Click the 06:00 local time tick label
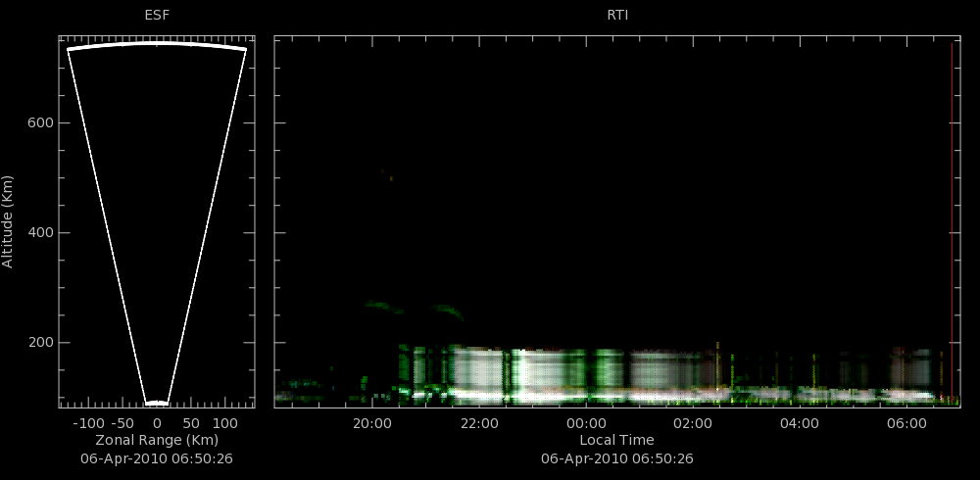Screen dimensions: 980x480 click(x=906, y=423)
